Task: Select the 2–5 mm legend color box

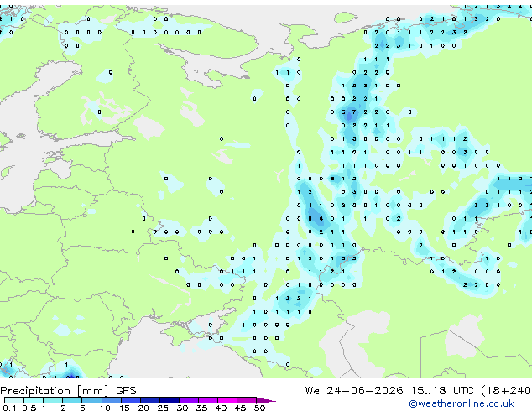Action: point(72,400)
